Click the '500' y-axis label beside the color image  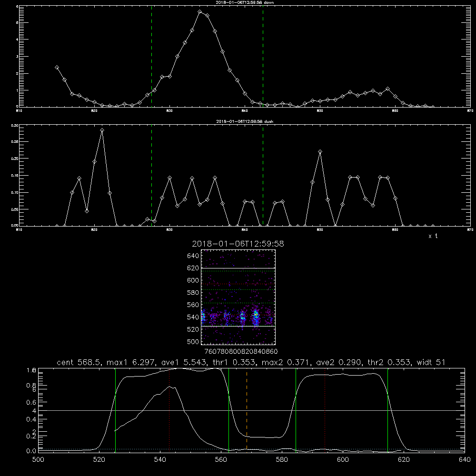pyautogui.click(x=193, y=342)
